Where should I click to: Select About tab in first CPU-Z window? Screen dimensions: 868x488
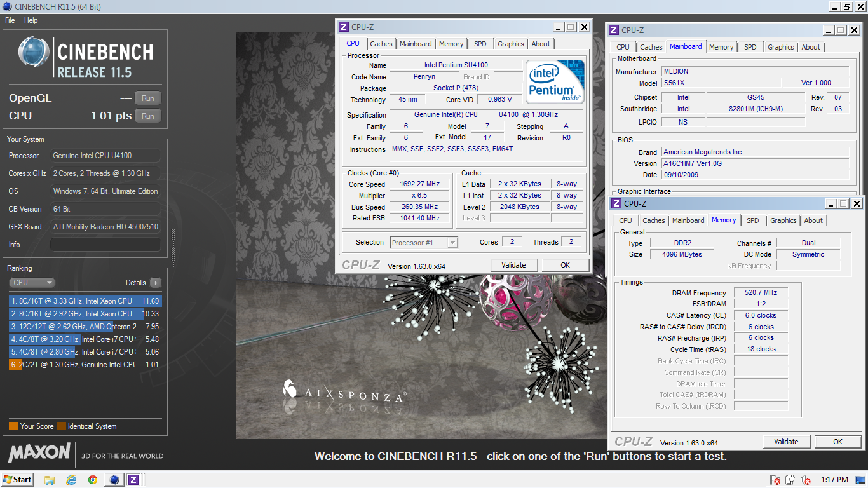point(541,44)
